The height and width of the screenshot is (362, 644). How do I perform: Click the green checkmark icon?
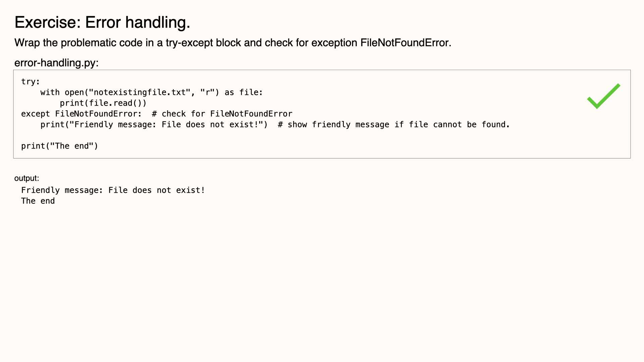pyautogui.click(x=604, y=96)
